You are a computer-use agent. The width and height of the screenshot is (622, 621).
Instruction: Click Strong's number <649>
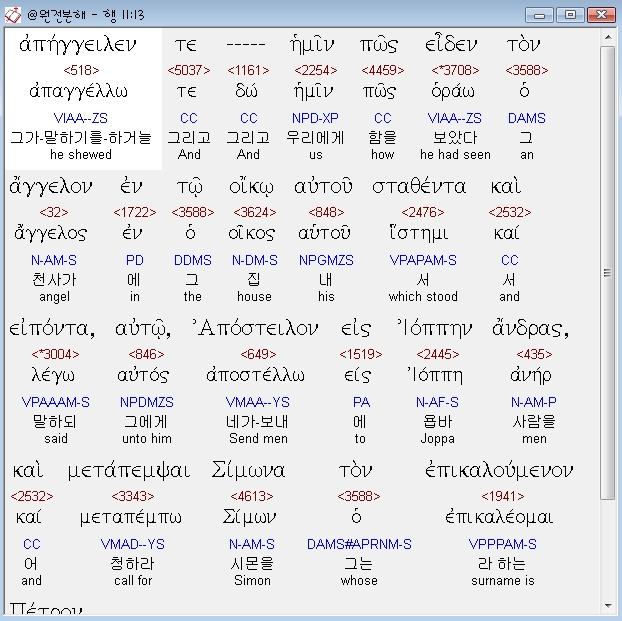pos(258,354)
